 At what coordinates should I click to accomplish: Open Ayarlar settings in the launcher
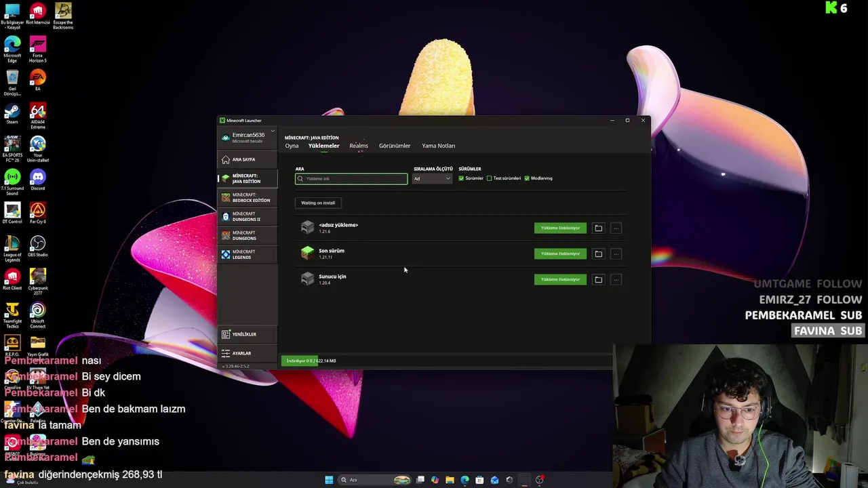(248, 353)
